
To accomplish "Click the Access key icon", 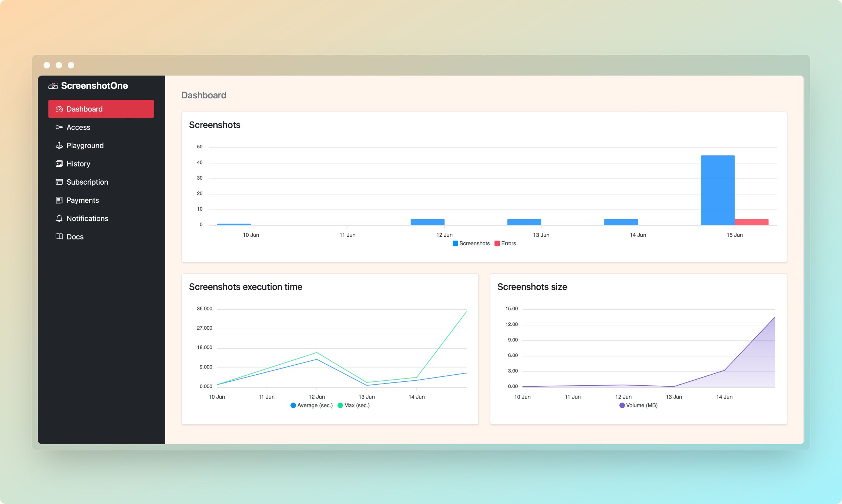I will 59,127.
